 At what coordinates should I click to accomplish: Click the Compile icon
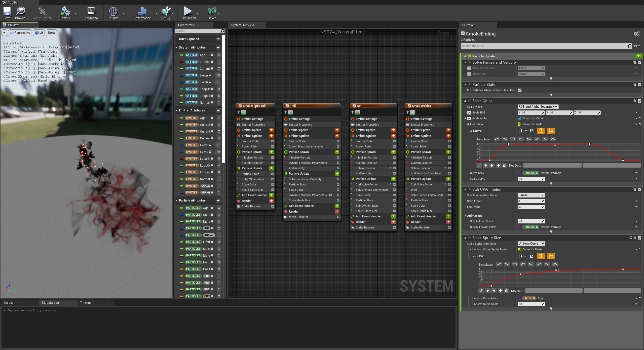click(65, 12)
